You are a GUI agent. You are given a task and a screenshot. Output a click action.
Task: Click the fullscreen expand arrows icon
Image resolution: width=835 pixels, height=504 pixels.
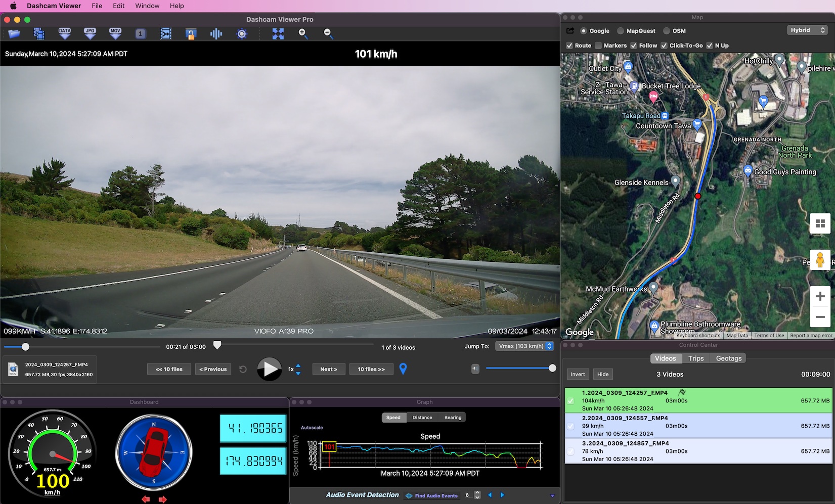click(x=278, y=34)
